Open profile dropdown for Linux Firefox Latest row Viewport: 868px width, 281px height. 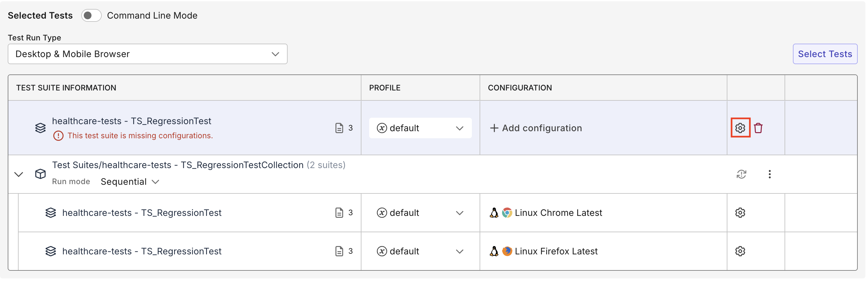click(420, 251)
